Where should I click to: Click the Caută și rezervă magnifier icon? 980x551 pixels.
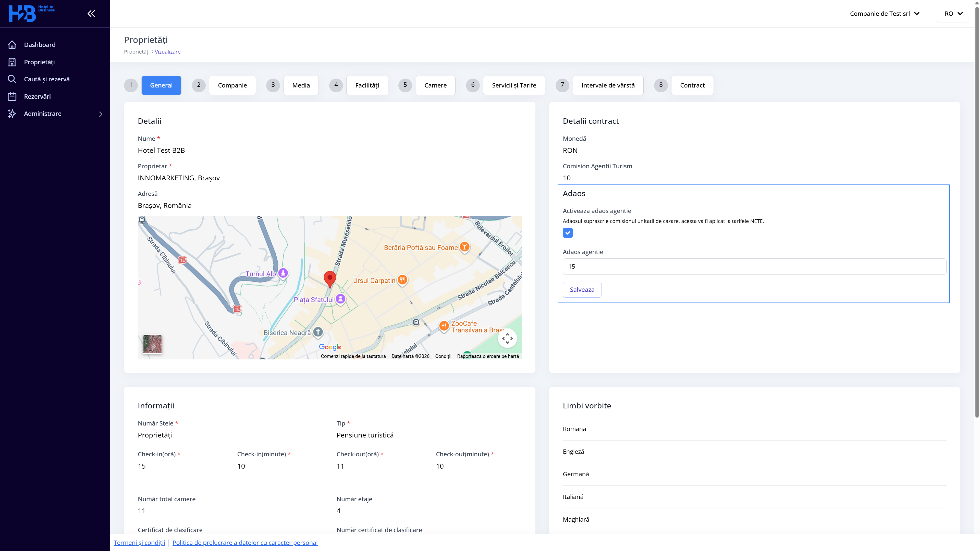(x=12, y=79)
